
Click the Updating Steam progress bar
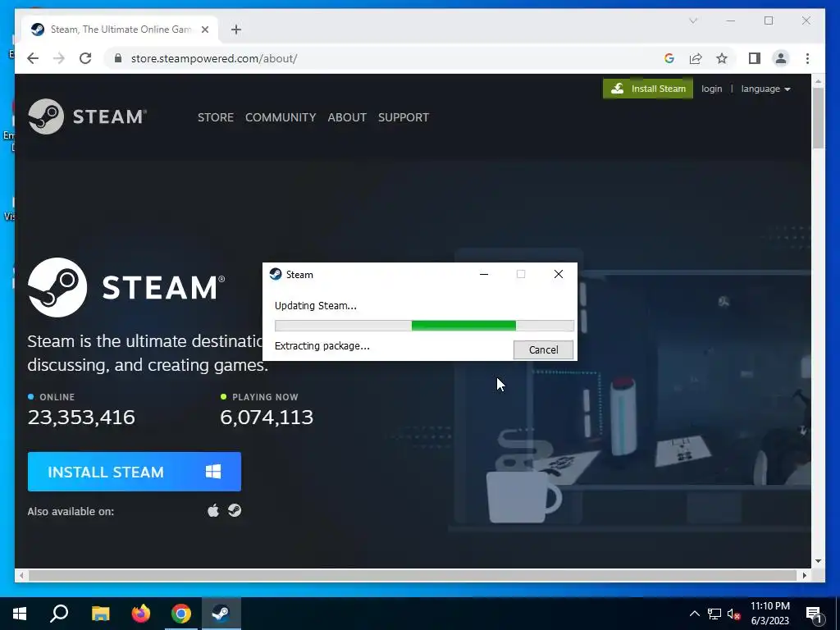click(424, 326)
